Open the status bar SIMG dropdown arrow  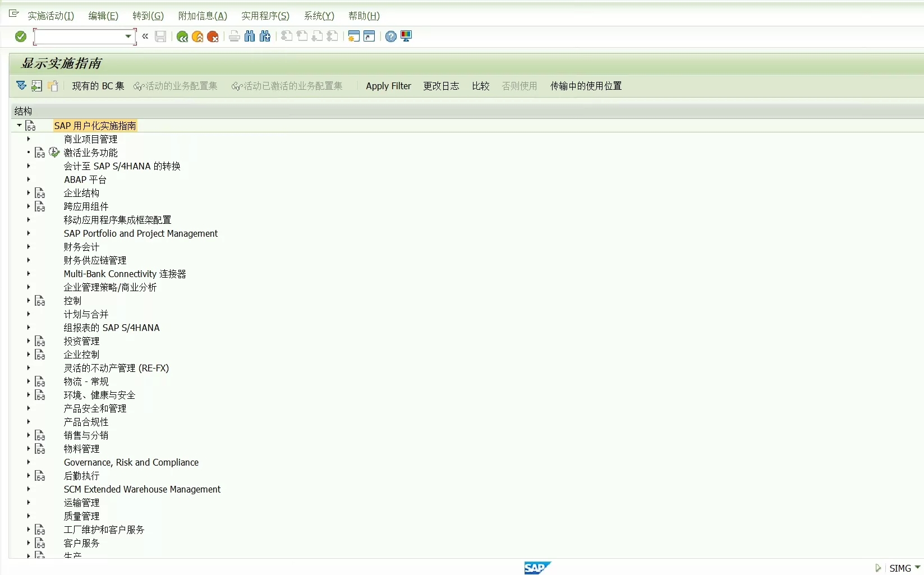click(918, 567)
